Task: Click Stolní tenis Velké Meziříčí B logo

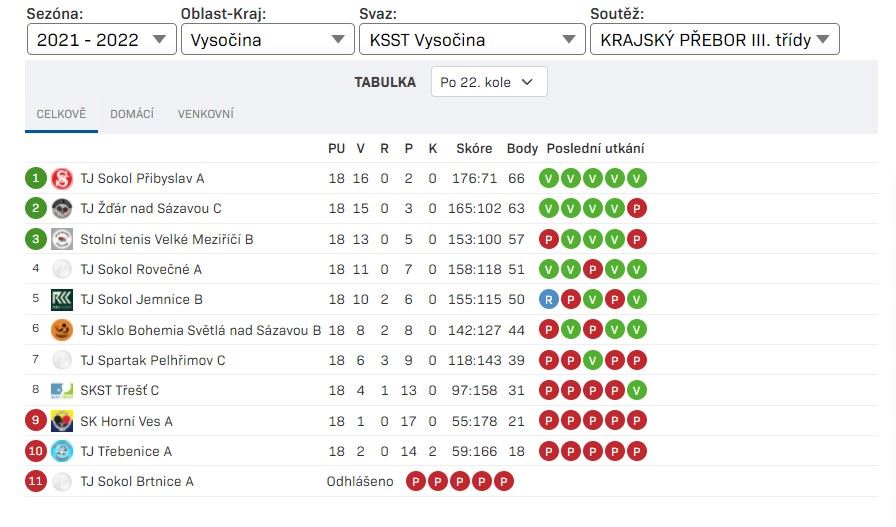Action: point(62,239)
